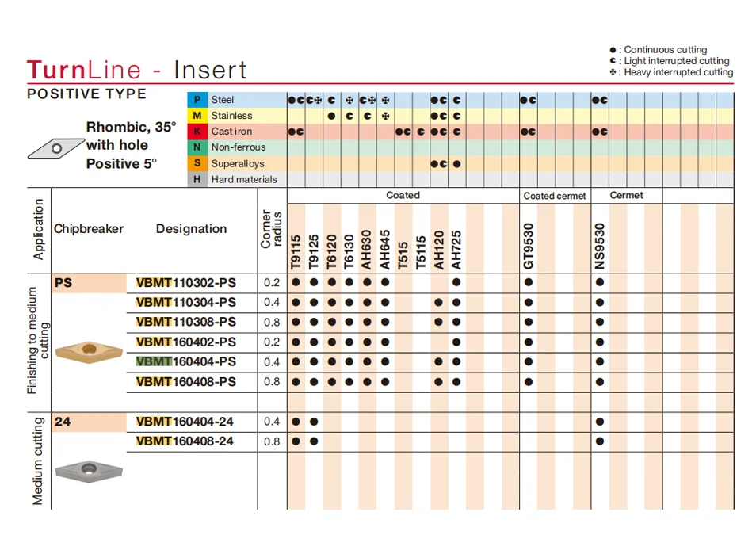Viewport: 756px width, 558px height.
Task: Click the Light interrupted cutting legend symbol
Action: pyautogui.click(x=613, y=61)
